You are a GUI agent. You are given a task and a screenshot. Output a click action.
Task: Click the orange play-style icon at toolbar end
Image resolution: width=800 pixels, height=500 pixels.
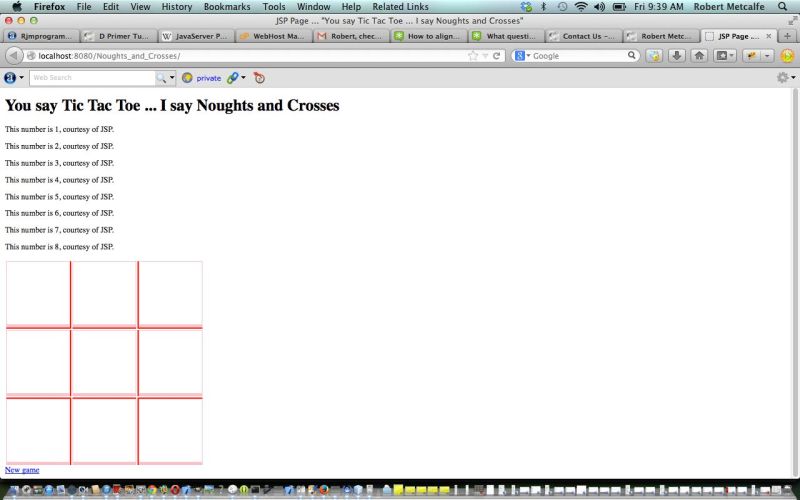787,56
